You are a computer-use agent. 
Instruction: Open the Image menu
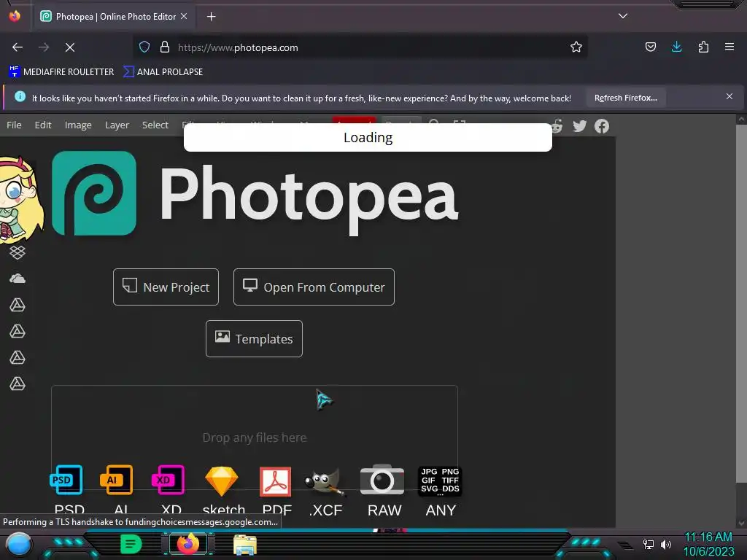coord(78,125)
